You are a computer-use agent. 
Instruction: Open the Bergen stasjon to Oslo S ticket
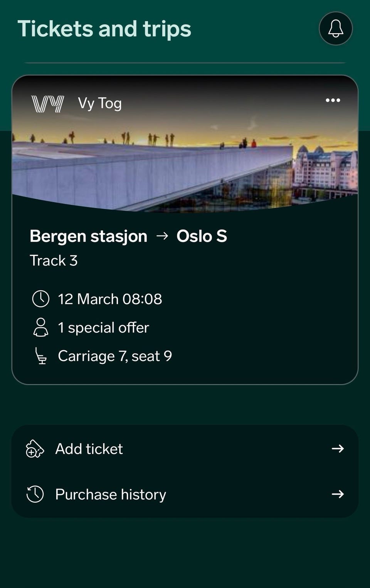click(x=185, y=230)
